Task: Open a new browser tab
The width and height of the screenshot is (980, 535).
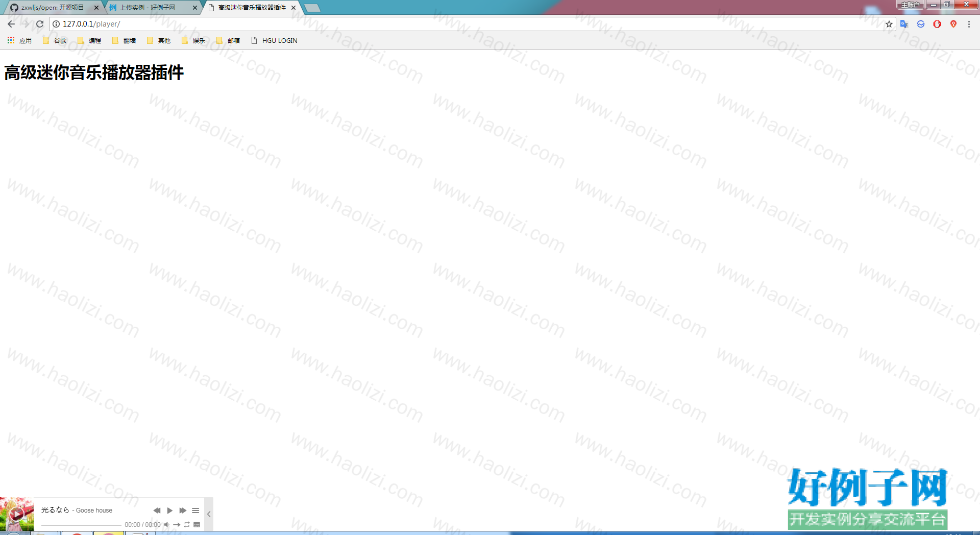Action: click(312, 8)
